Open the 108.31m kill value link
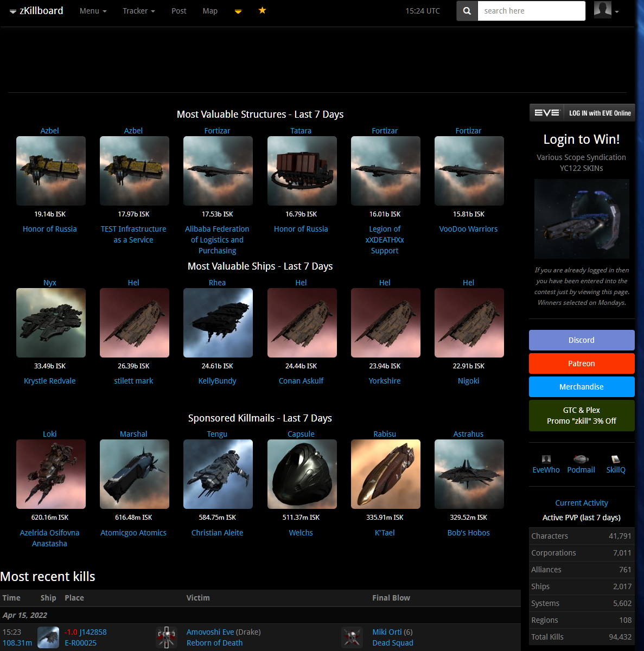Viewport: 644px width, 651px height. [17, 643]
